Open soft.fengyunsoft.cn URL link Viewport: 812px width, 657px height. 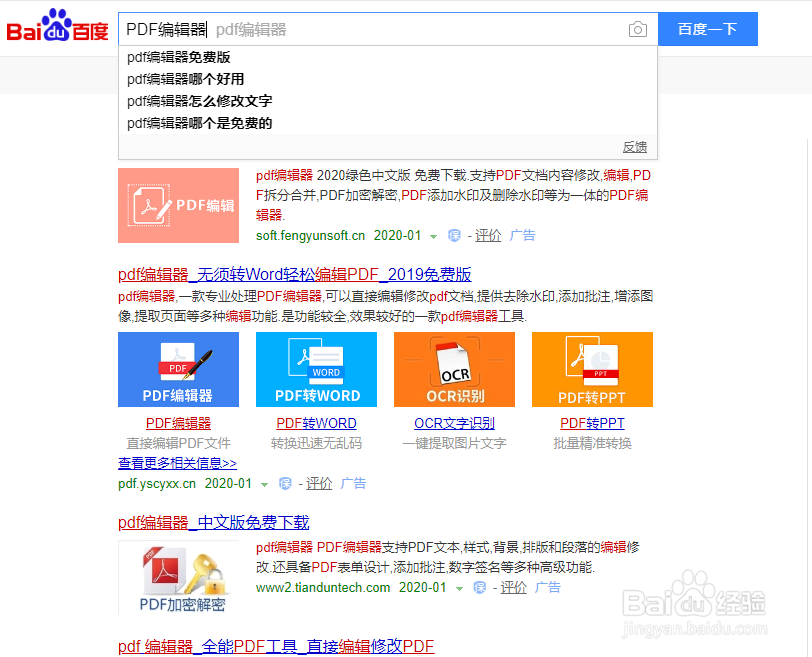(x=310, y=236)
